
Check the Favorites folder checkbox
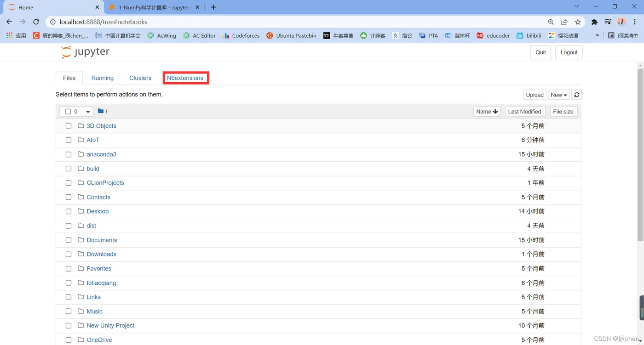point(69,268)
